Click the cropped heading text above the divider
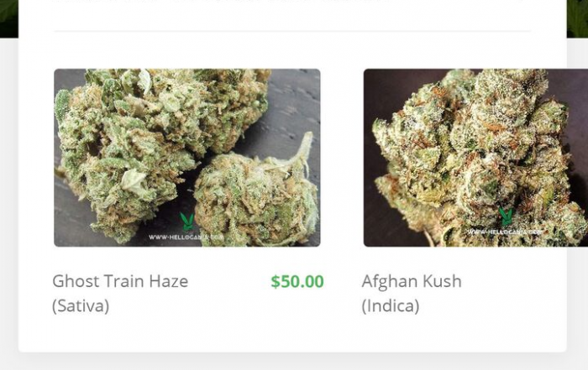The height and width of the screenshot is (370, 588). 221,1
